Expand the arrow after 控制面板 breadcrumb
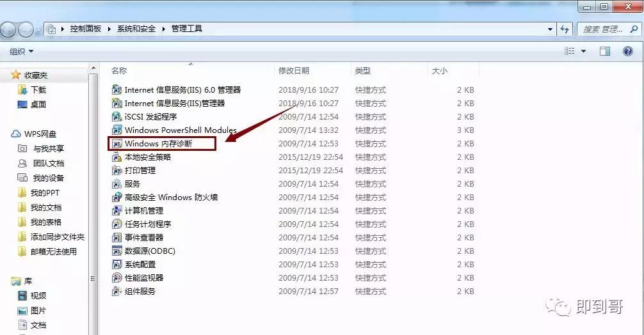Image resolution: width=644 pixels, height=335 pixels. click(x=109, y=29)
